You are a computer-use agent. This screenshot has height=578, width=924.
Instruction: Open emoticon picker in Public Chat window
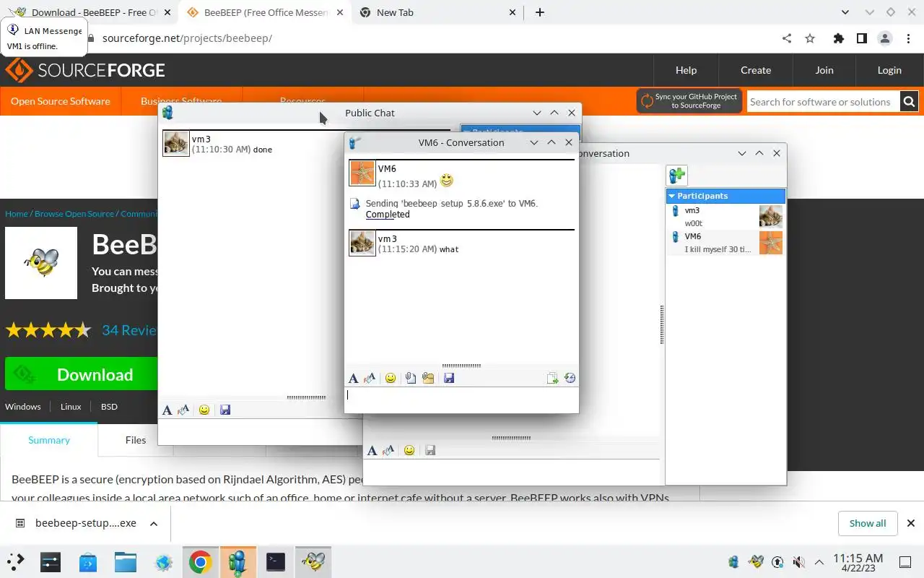[x=204, y=410]
